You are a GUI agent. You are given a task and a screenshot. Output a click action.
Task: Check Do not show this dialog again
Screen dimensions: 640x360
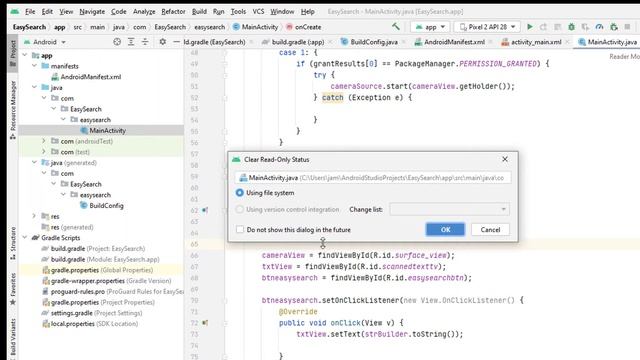[x=240, y=229]
